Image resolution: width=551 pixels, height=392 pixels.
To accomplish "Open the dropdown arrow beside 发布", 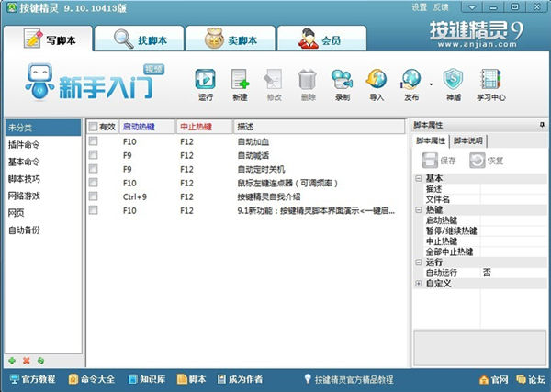I will 431,84.
